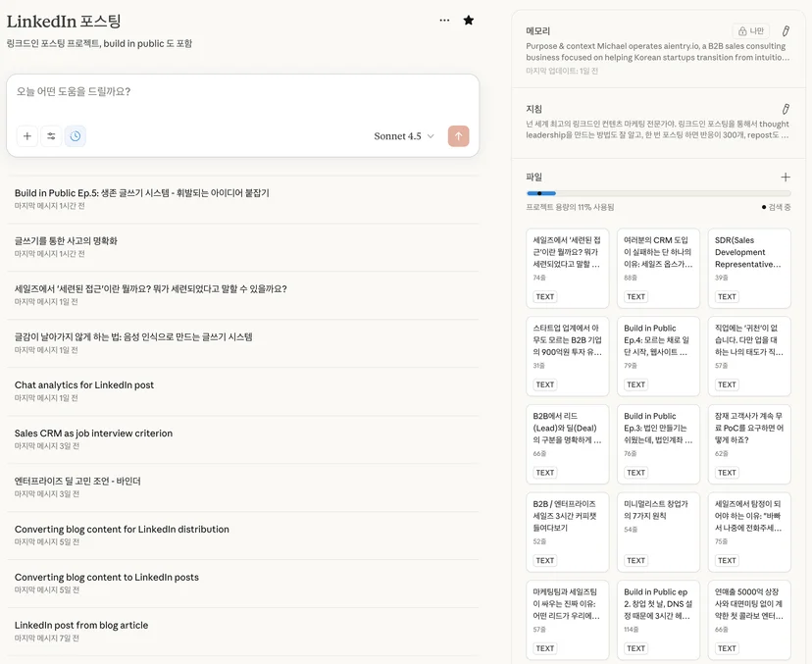Unstar the LinkedIn 포스팅 project
812x664 pixels.
469,21
